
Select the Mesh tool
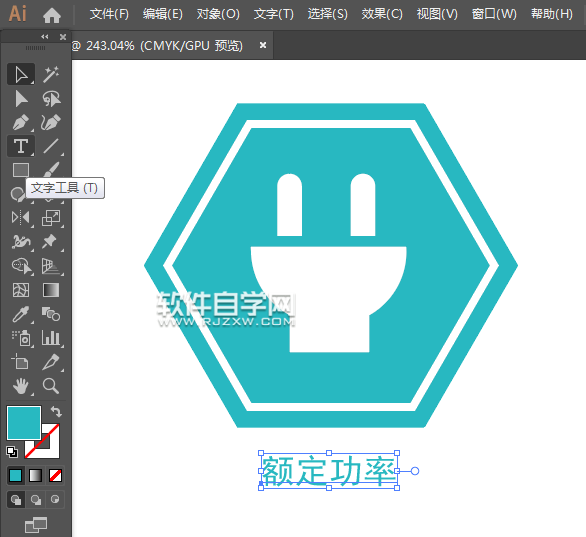[21, 290]
